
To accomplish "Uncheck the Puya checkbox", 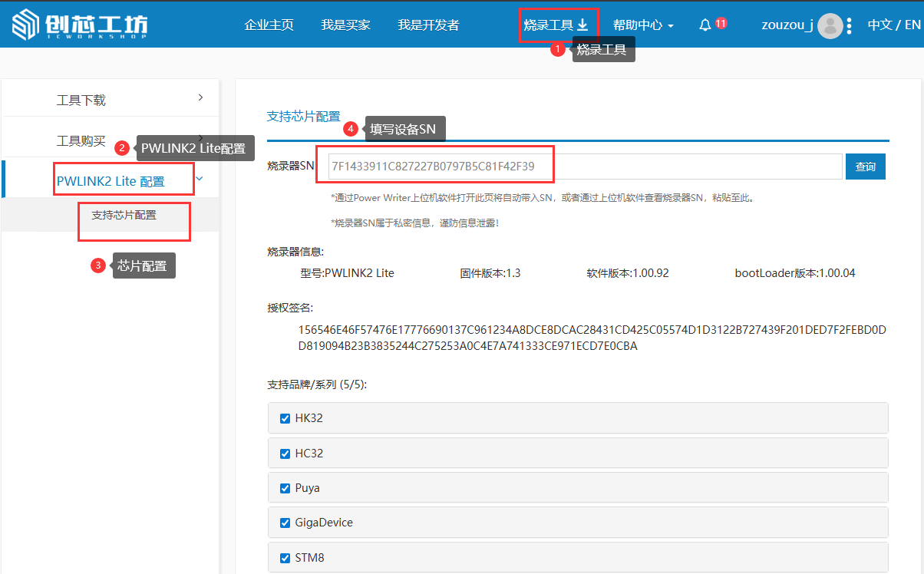I will coord(285,488).
